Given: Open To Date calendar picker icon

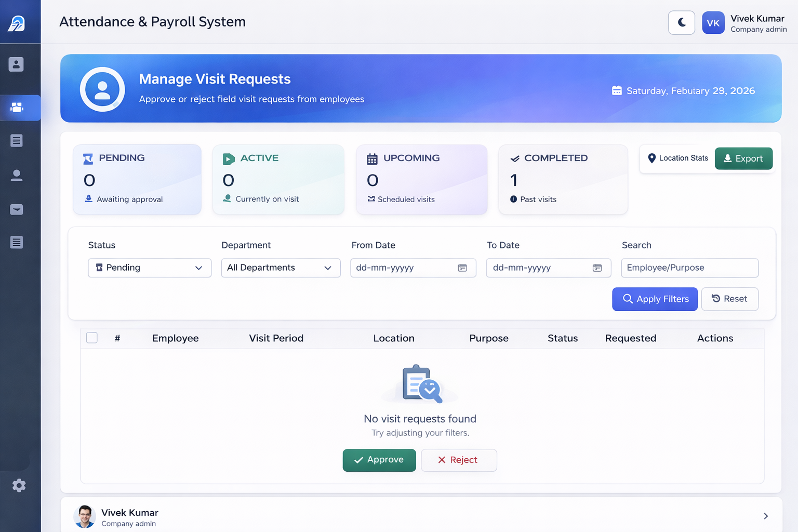Looking at the screenshot, I should [x=597, y=268].
